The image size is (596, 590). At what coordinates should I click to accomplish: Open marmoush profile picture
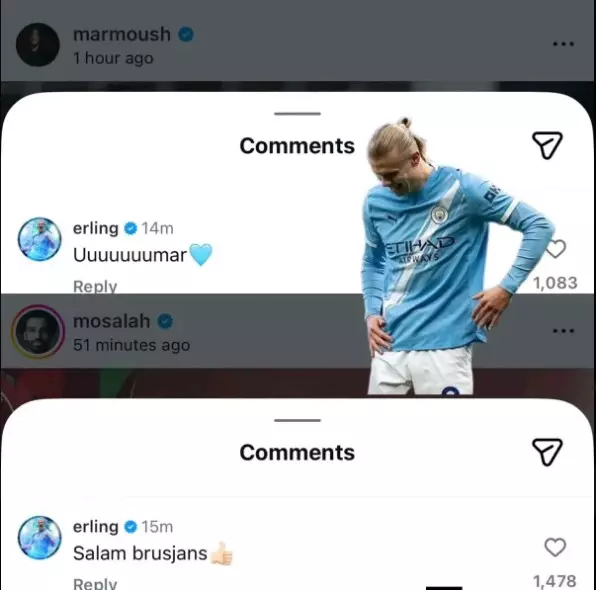38,44
